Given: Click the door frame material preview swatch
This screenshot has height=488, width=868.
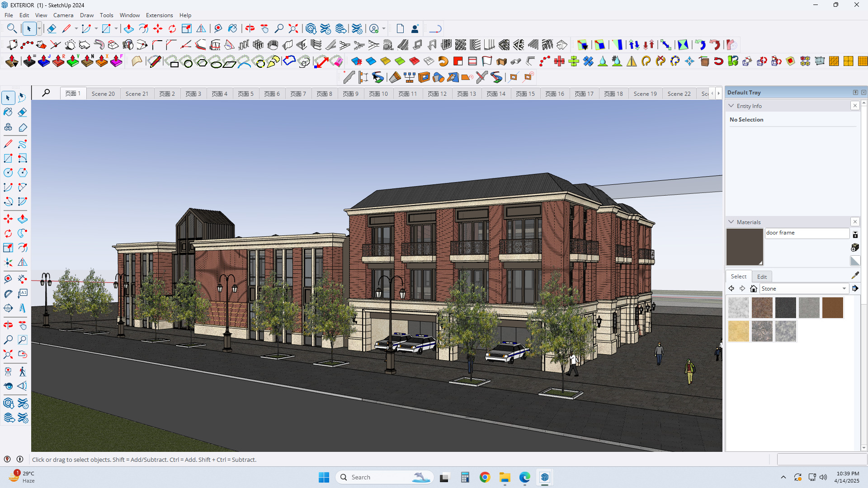Looking at the screenshot, I should click(x=745, y=247).
